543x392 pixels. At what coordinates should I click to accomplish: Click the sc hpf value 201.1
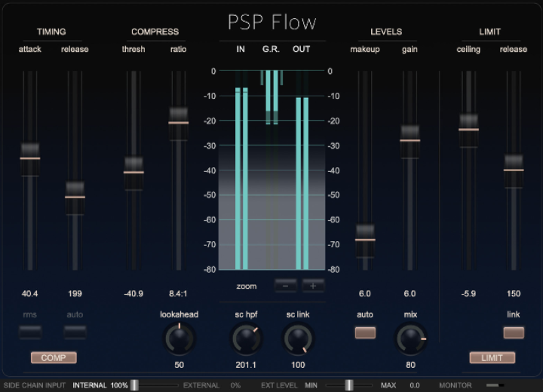(246, 365)
